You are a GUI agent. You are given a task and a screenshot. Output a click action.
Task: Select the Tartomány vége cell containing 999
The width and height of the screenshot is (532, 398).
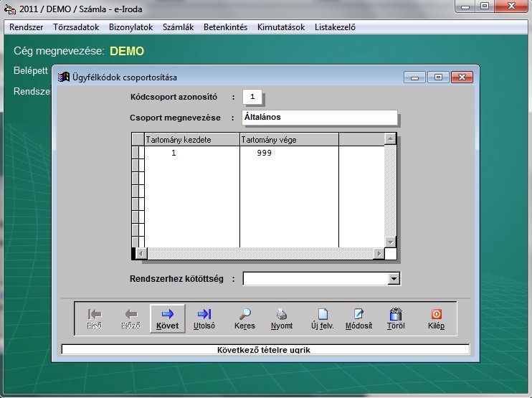pos(288,153)
